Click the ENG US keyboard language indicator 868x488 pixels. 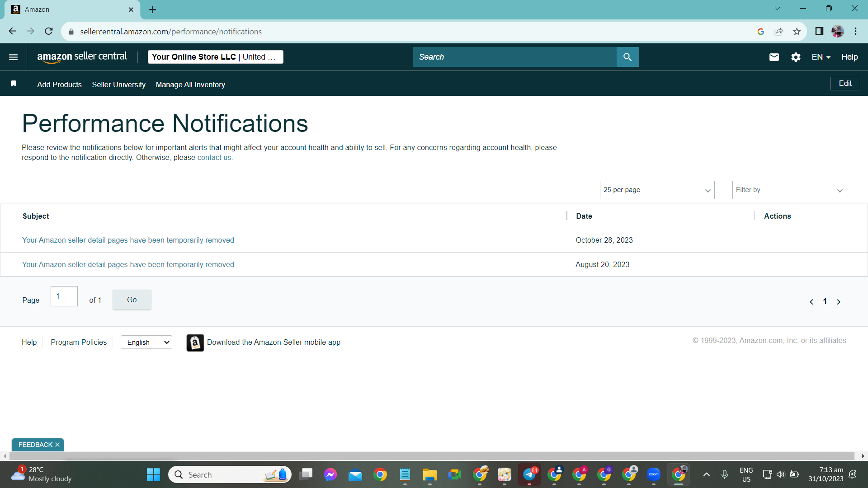746,474
